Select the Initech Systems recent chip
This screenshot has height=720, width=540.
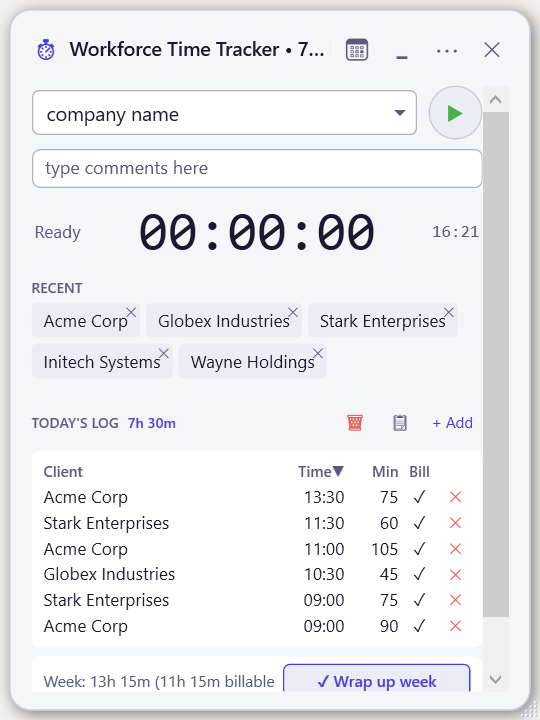point(101,362)
